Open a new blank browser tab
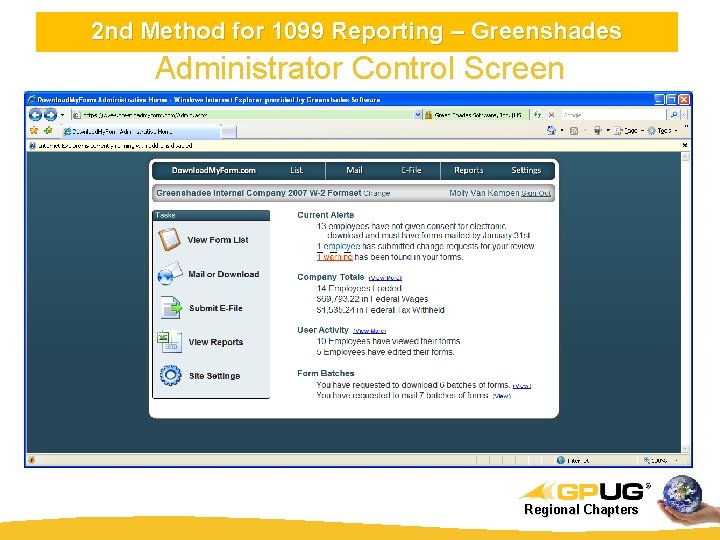720x540 pixels. [229, 132]
